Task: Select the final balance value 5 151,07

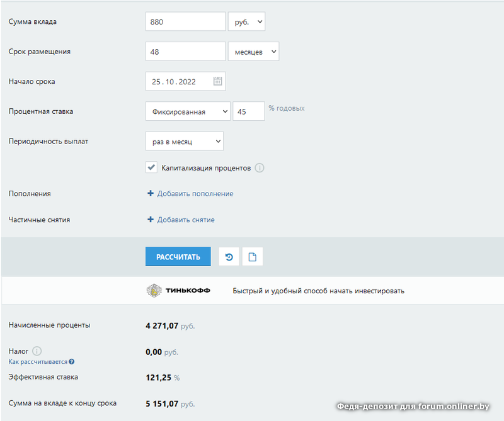Action: click(162, 403)
